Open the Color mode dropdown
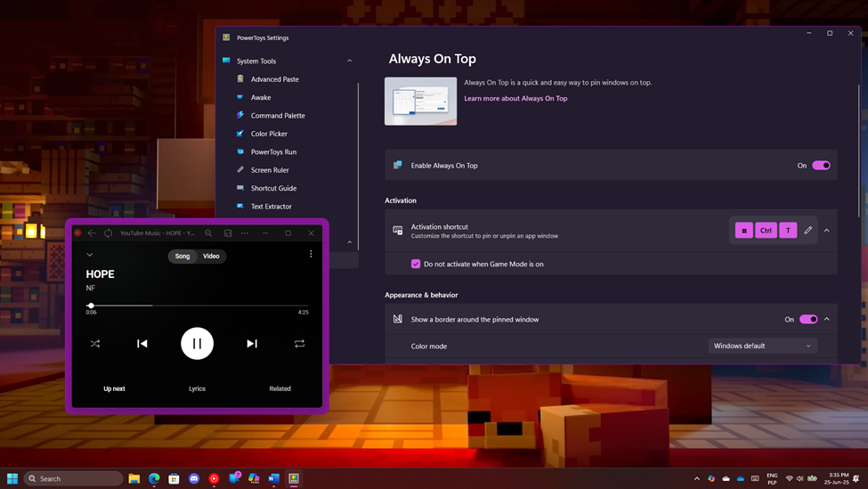 [763, 346]
